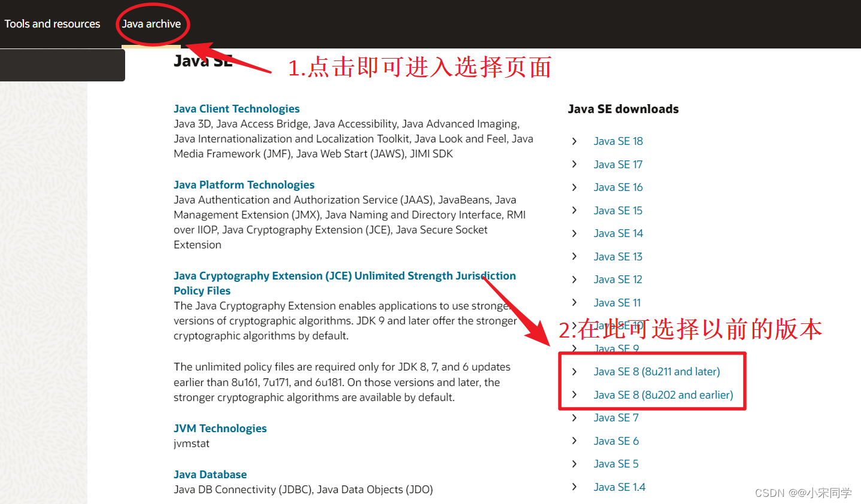Open Java Database link
This screenshot has width=861, height=504.
coord(210,475)
